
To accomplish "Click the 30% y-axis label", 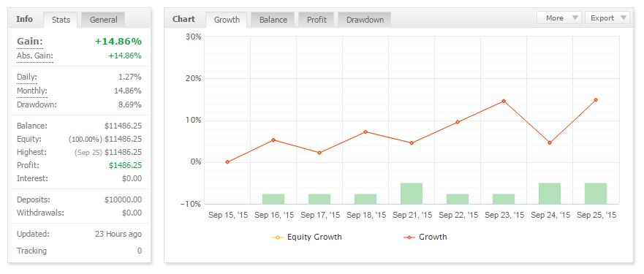I will 193,37.
